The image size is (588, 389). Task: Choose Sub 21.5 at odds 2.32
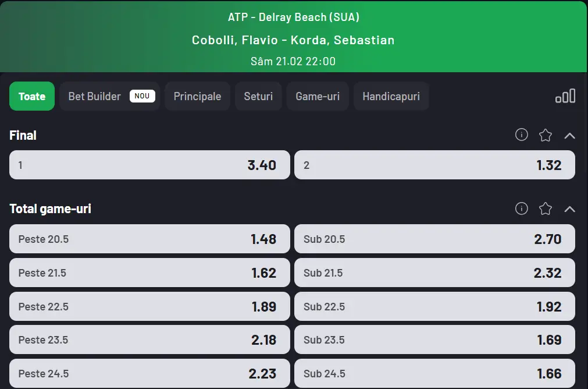[435, 273]
